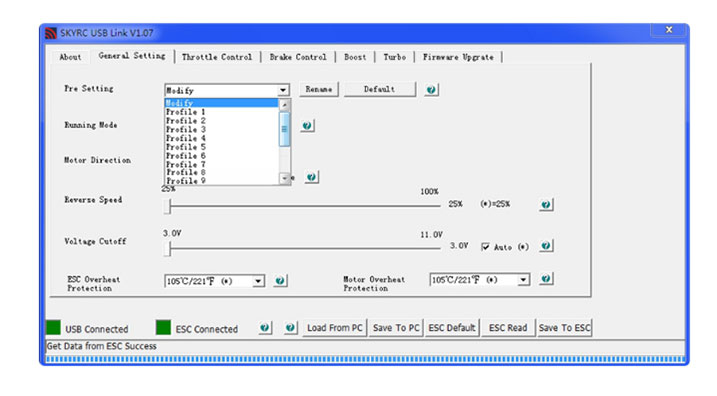The width and height of the screenshot is (717, 396).
Task: Click the SKYRC logo in title bar
Action: click(51, 33)
